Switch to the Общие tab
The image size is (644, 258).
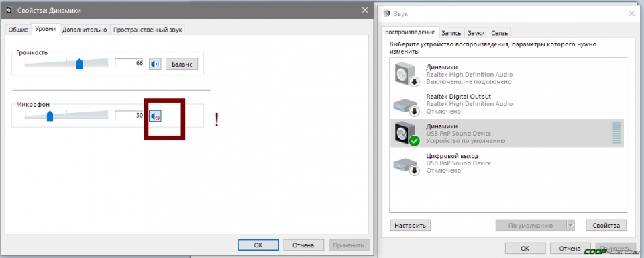[18, 30]
